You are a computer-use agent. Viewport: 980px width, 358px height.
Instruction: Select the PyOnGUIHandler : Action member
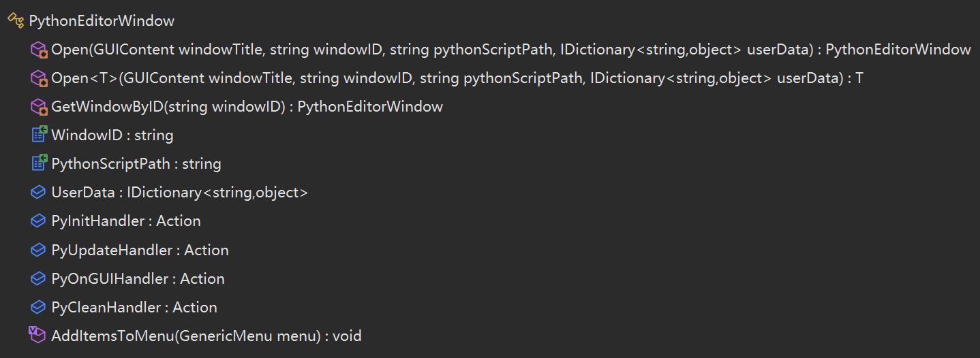coord(138,278)
